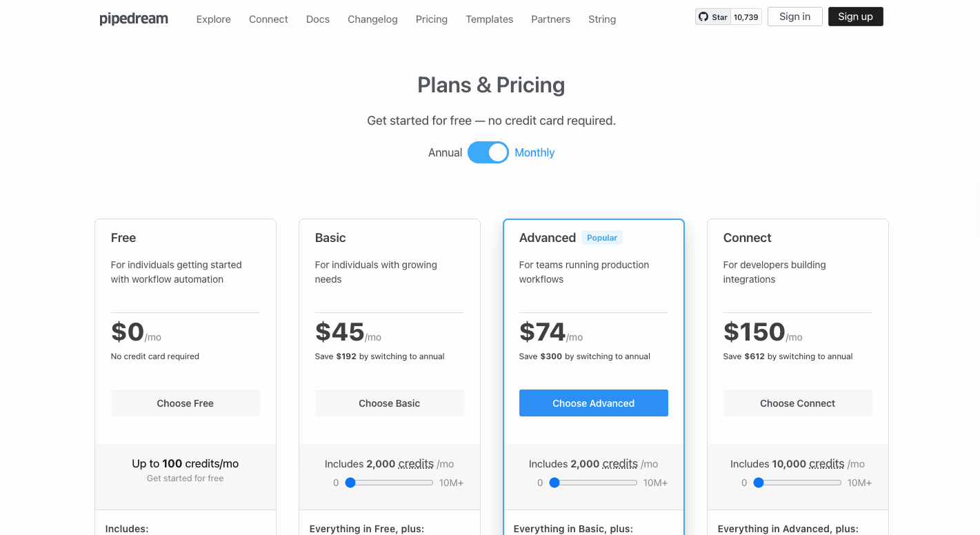Open the 10,739 star count link
This screenshot has width=980, height=535.
click(x=746, y=16)
